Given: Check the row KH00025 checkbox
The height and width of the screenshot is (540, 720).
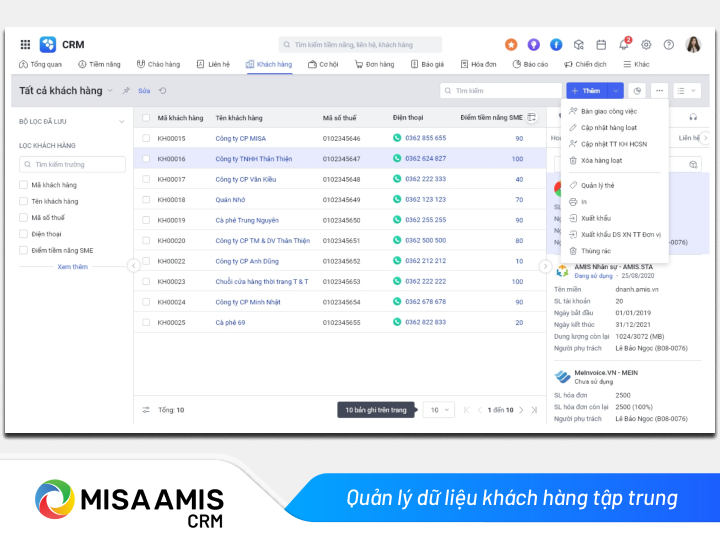Looking at the screenshot, I should point(146,322).
